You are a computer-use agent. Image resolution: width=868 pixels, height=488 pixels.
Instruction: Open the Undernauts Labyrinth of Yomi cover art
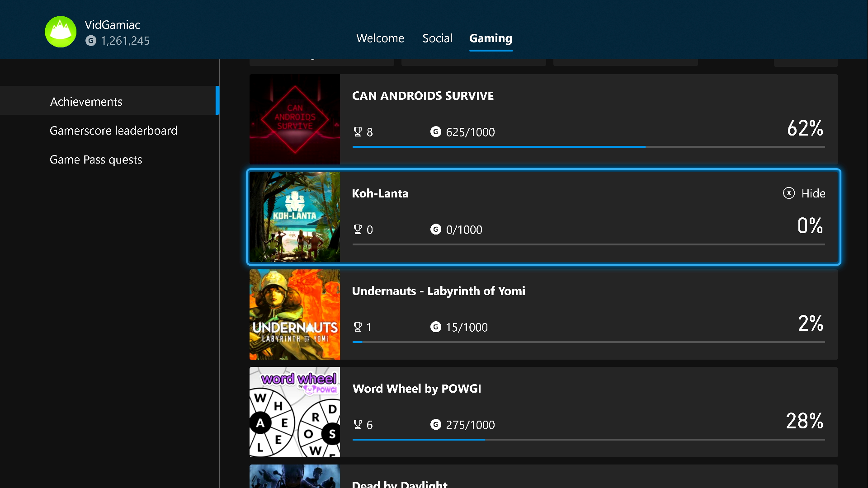coord(294,314)
